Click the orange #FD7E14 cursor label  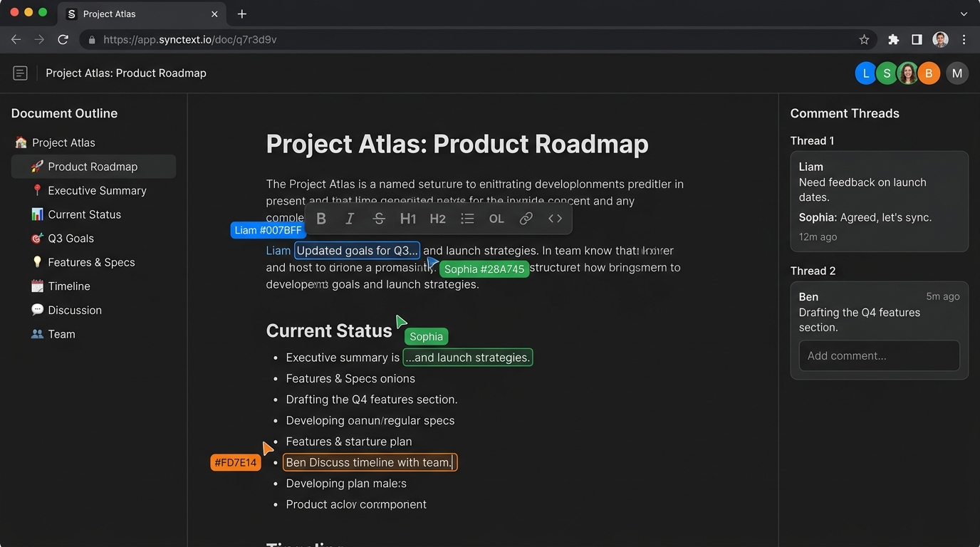236,462
